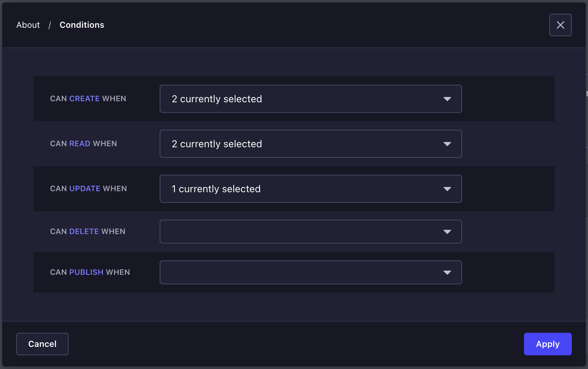Select the Conditions breadcrumb item
588x369 pixels.
pos(82,25)
